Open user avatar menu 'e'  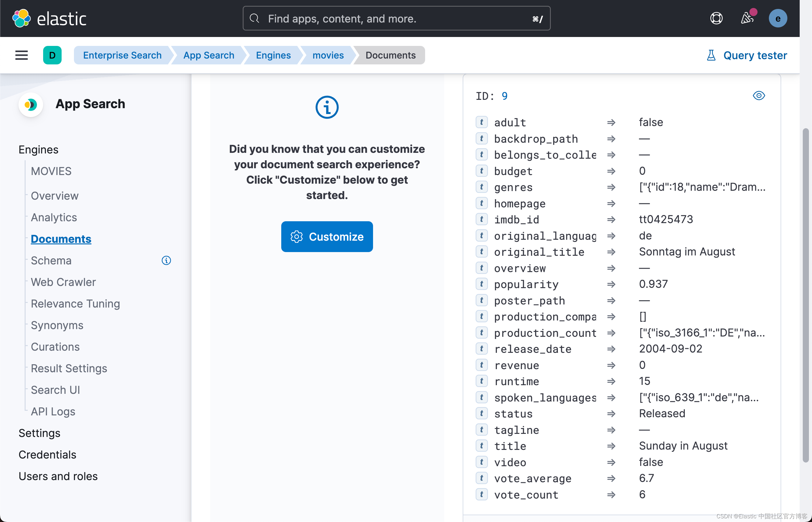click(778, 18)
